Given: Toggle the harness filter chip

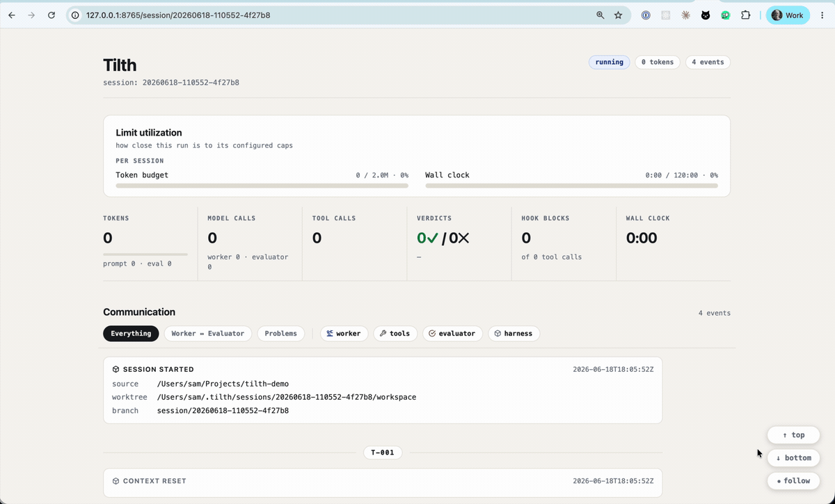Looking at the screenshot, I should pos(514,334).
